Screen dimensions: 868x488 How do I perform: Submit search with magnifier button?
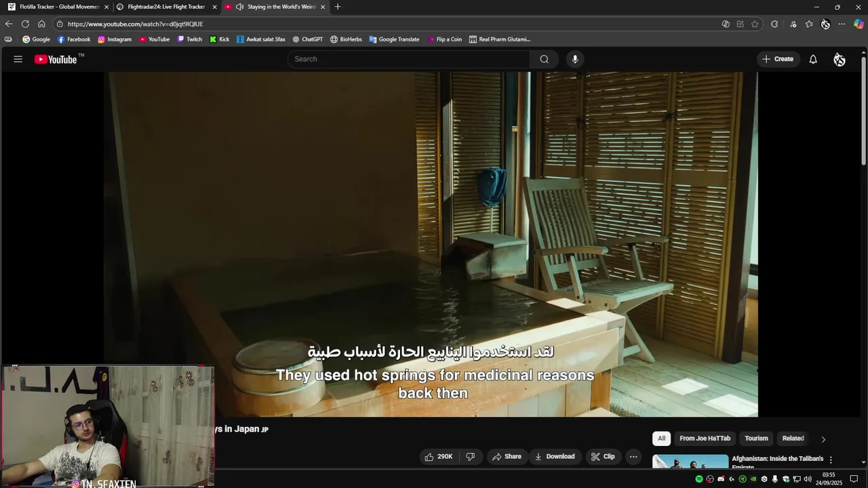(544, 59)
